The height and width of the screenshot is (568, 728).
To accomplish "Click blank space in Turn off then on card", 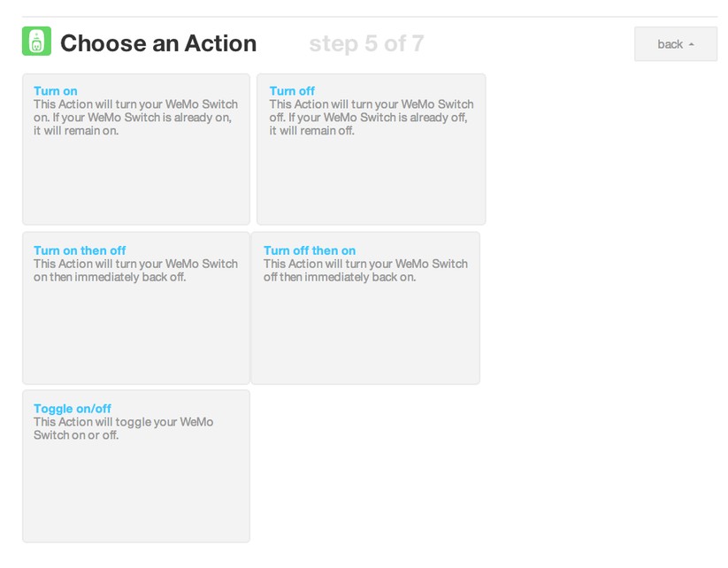I will tap(364, 334).
